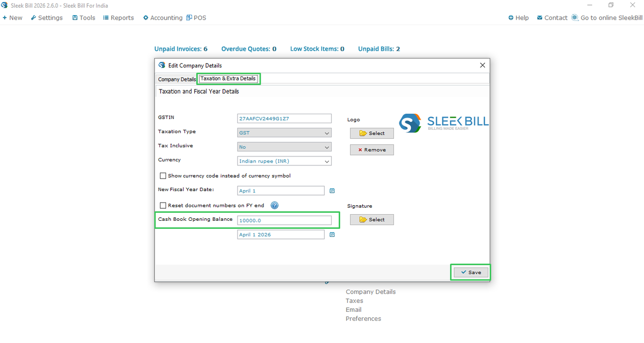644x343 pixels.
Task: Open the Currency Indian rupee dropdown
Action: [x=284, y=161]
